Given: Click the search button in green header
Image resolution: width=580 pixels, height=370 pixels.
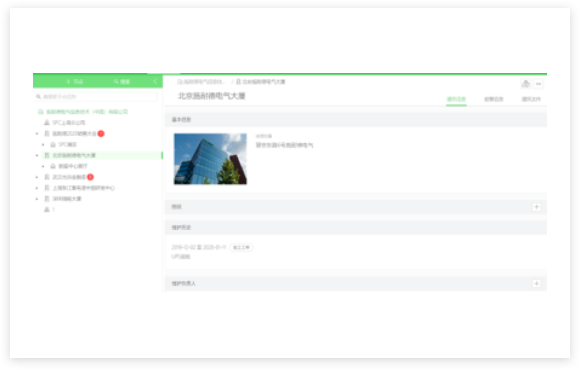Looking at the screenshot, I should [122, 81].
